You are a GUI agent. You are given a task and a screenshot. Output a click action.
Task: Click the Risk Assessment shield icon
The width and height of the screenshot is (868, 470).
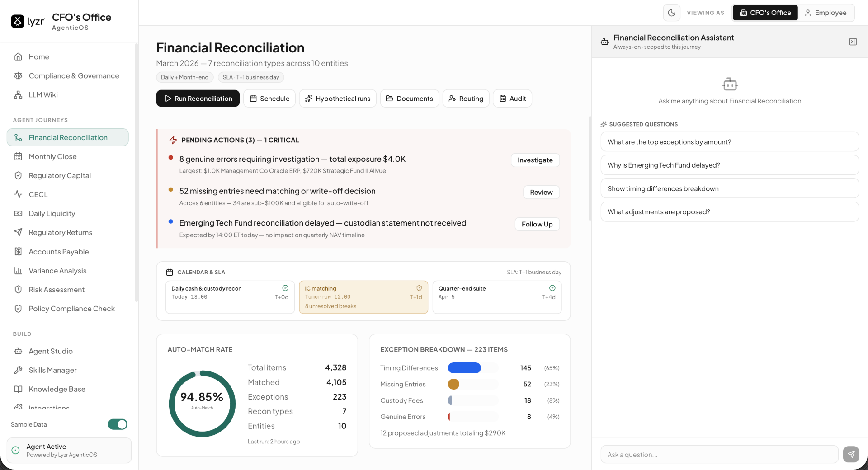click(x=18, y=290)
